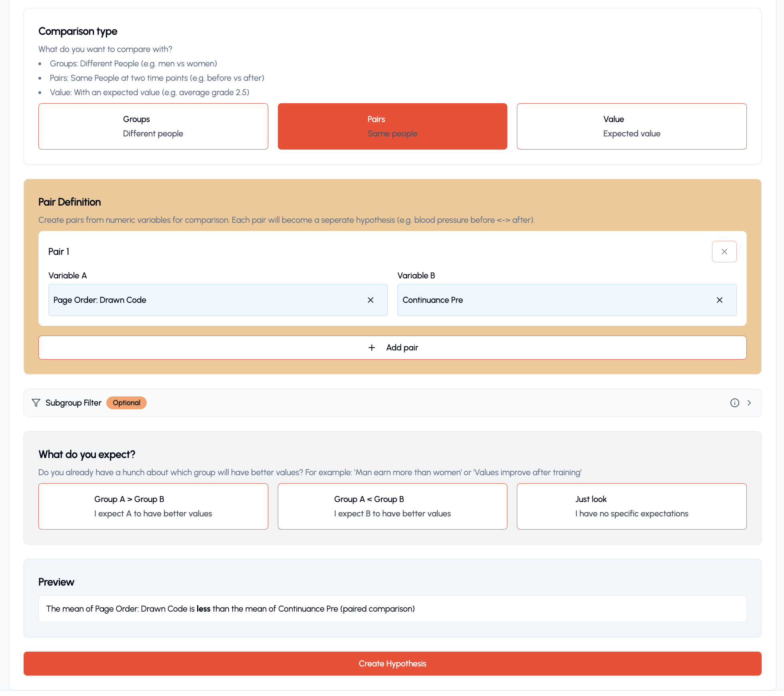
Task: Click Subgroup Filter label
Action: point(74,403)
